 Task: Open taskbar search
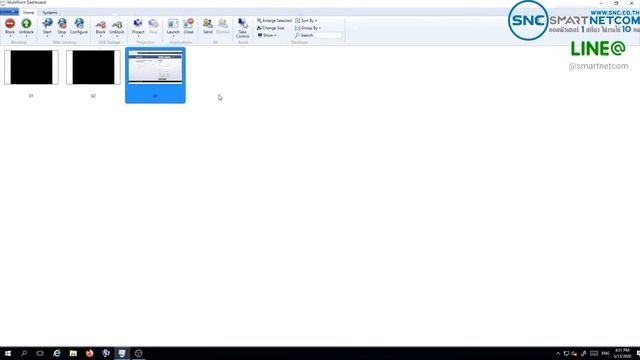tap(24, 353)
